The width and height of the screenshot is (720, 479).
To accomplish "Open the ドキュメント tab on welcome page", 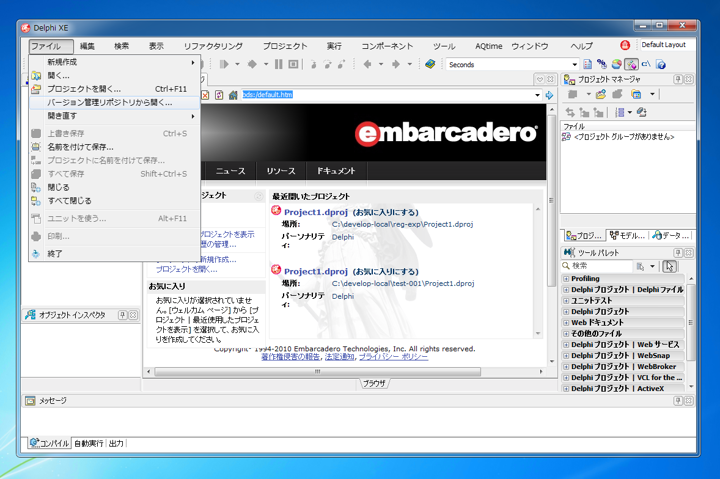I will (x=336, y=171).
